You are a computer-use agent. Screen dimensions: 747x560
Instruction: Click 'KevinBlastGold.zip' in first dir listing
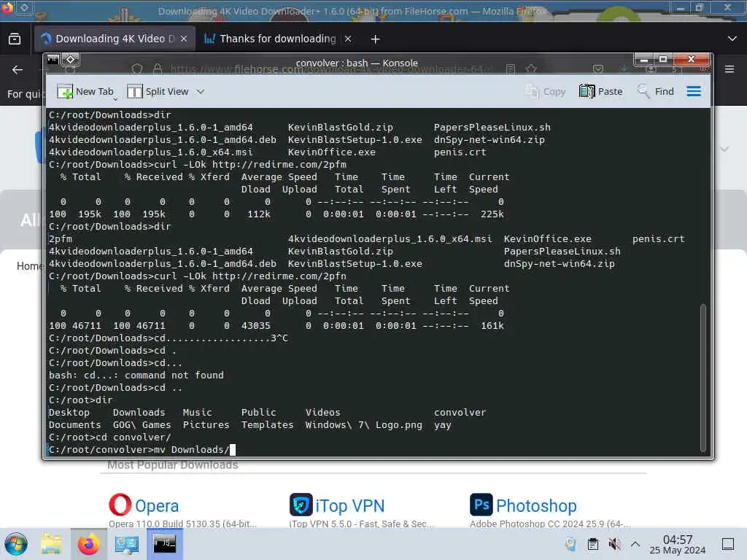click(x=340, y=127)
